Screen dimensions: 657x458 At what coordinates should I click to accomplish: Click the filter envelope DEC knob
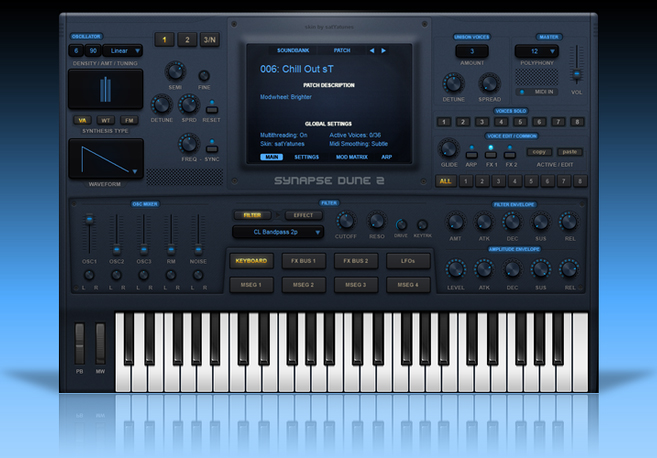512,222
